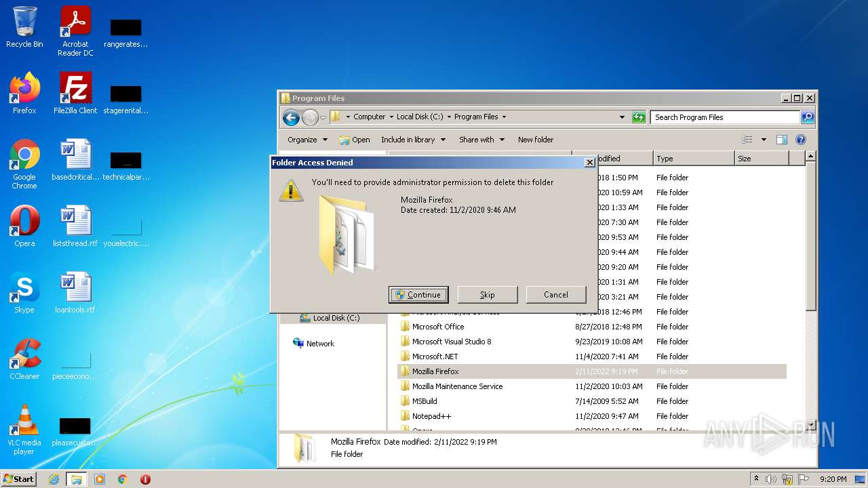Expand the Program Files breadcrumb arrow

click(x=504, y=117)
